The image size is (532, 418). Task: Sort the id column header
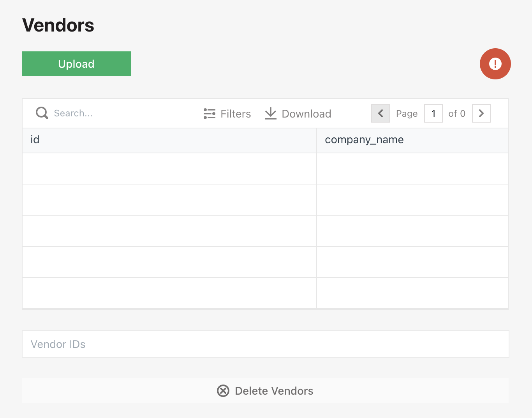(x=35, y=139)
